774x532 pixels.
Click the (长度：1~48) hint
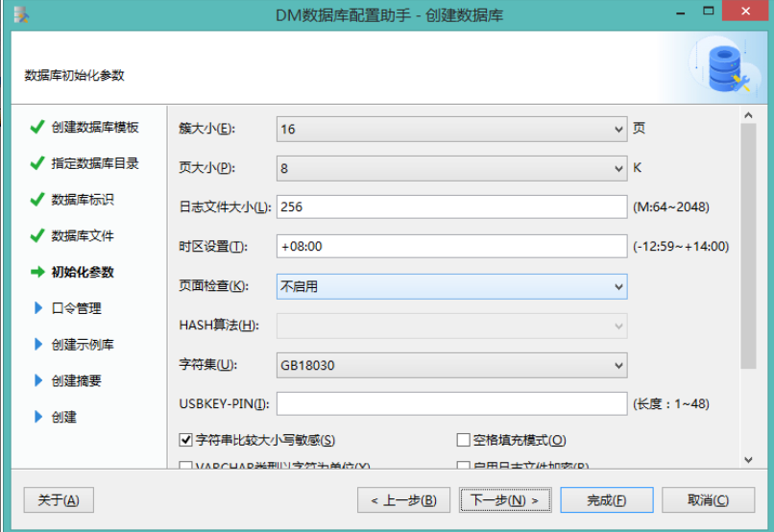[671, 404]
